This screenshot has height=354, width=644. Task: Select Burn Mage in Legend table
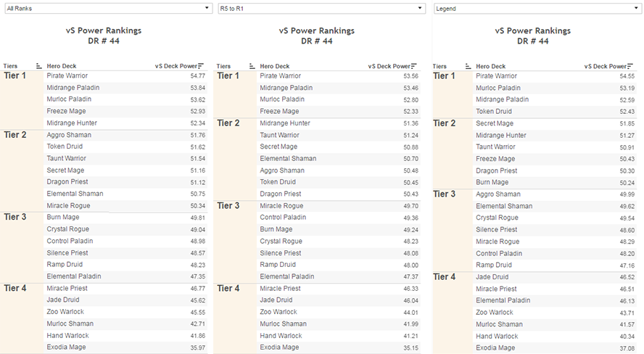tap(492, 182)
